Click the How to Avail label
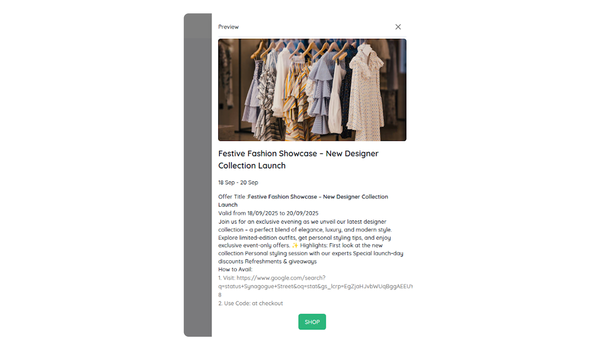 [x=235, y=269]
